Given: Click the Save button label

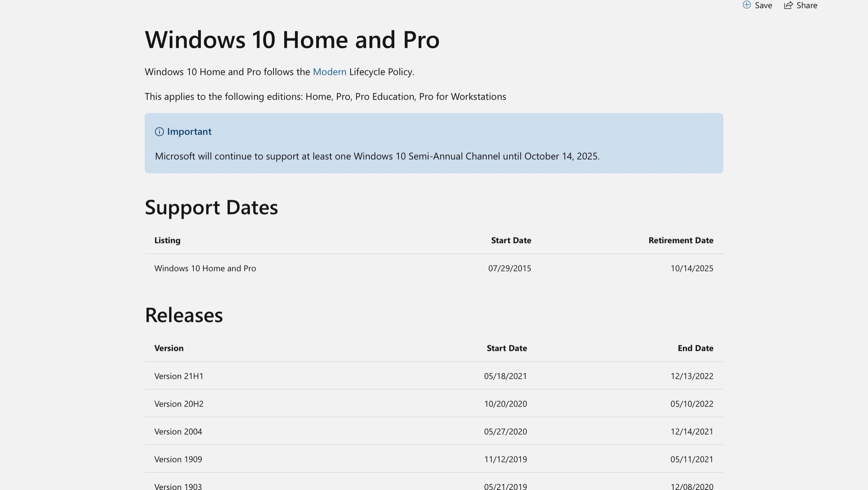Looking at the screenshot, I should coord(763,5).
